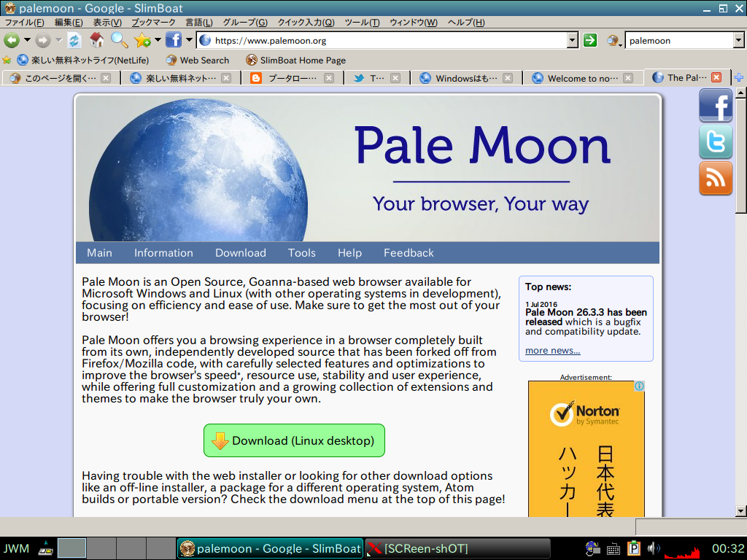747x560 pixels.
Task: Go back with the green back arrow
Action: 12,41
